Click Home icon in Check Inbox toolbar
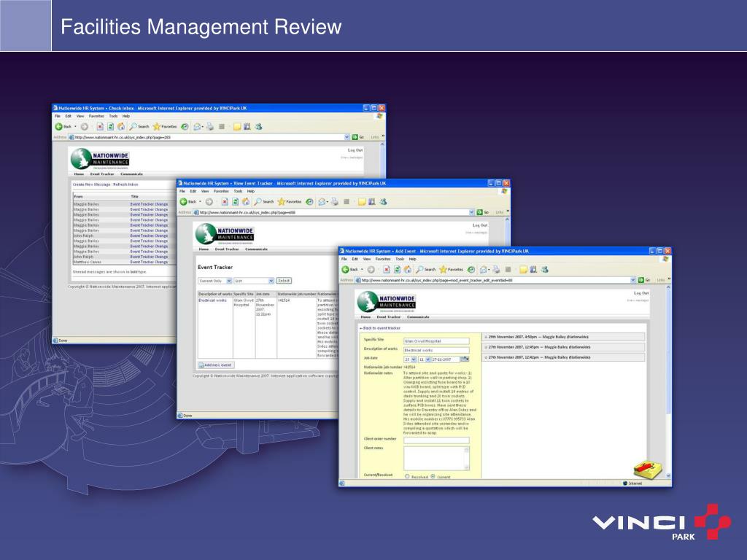 tap(120, 127)
